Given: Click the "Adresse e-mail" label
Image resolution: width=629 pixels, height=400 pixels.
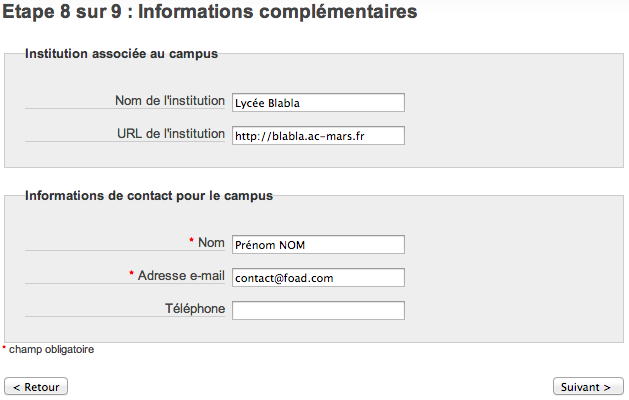Looking at the screenshot, I should tap(181, 275).
